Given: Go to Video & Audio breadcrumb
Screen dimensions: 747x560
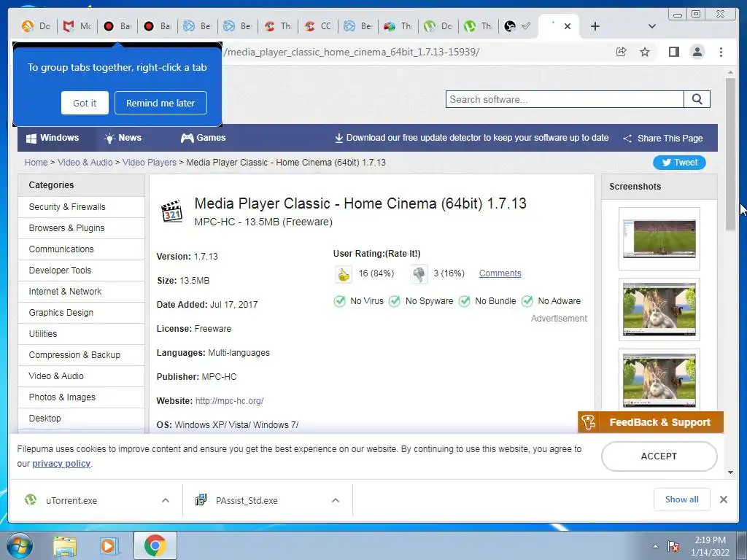Looking at the screenshot, I should coord(85,163).
